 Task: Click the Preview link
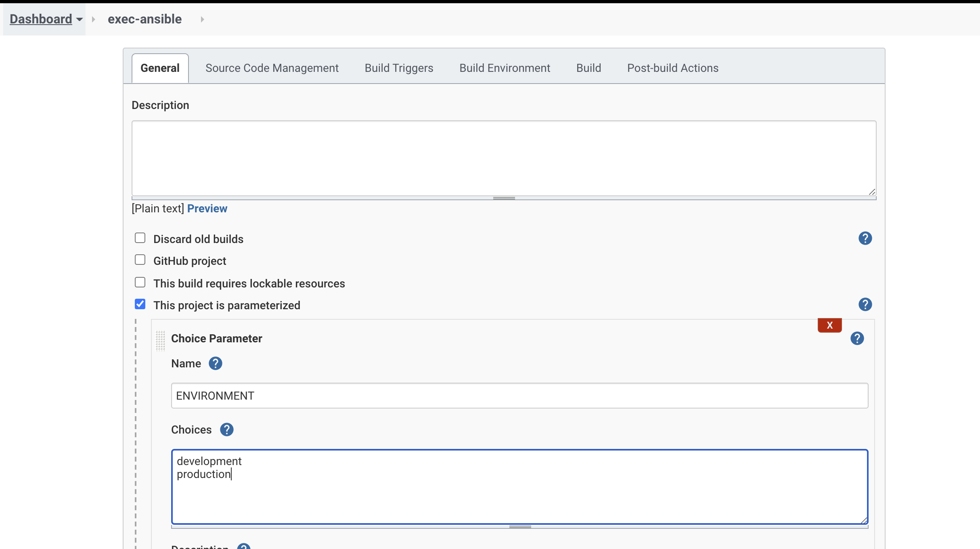pos(207,208)
